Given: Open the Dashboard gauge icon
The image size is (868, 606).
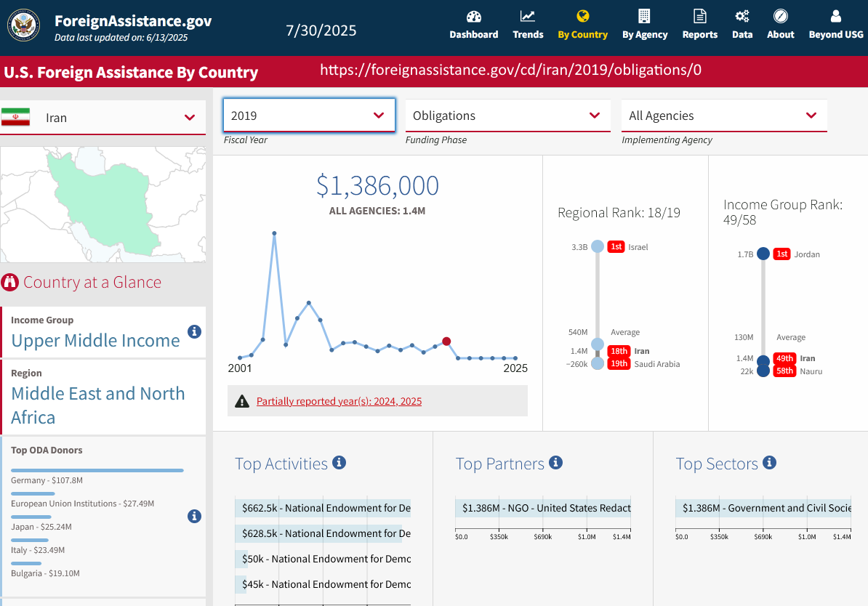Looking at the screenshot, I should 474,16.
